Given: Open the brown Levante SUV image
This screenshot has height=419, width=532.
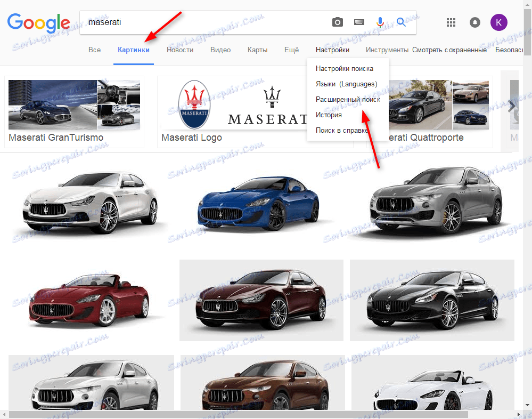Looking at the screenshot, I should [263, 383].
